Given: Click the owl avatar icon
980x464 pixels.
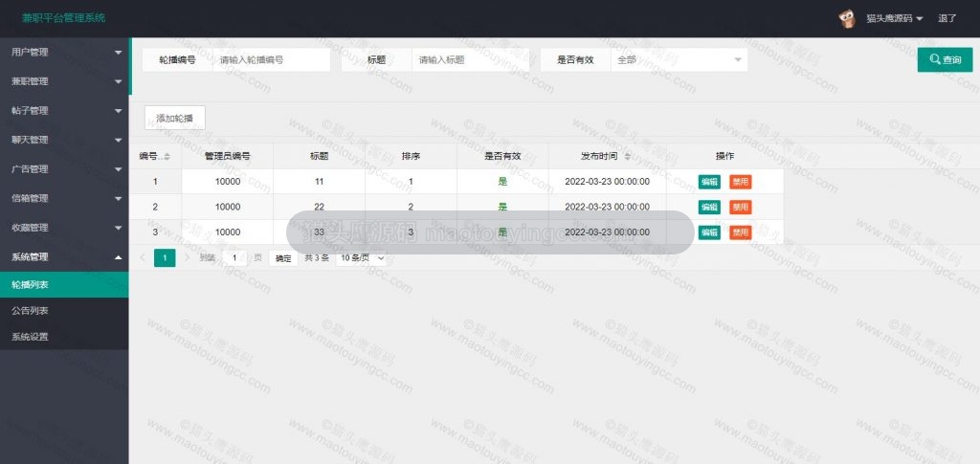Looking at the screenshot, I should tap(847, 19).
